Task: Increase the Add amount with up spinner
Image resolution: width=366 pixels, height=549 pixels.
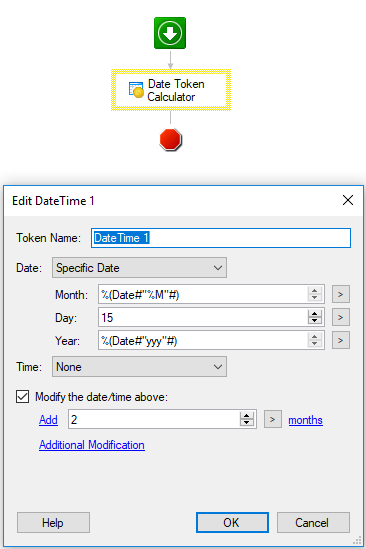Action: click(247, 416)
